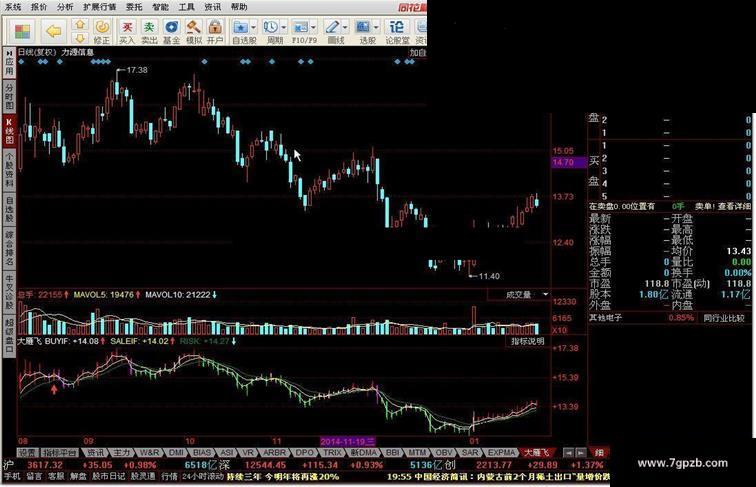The width and height of the screenshot is (756, 487).
Task: Open the 委托 menu
Action: [x=134, y=7]
